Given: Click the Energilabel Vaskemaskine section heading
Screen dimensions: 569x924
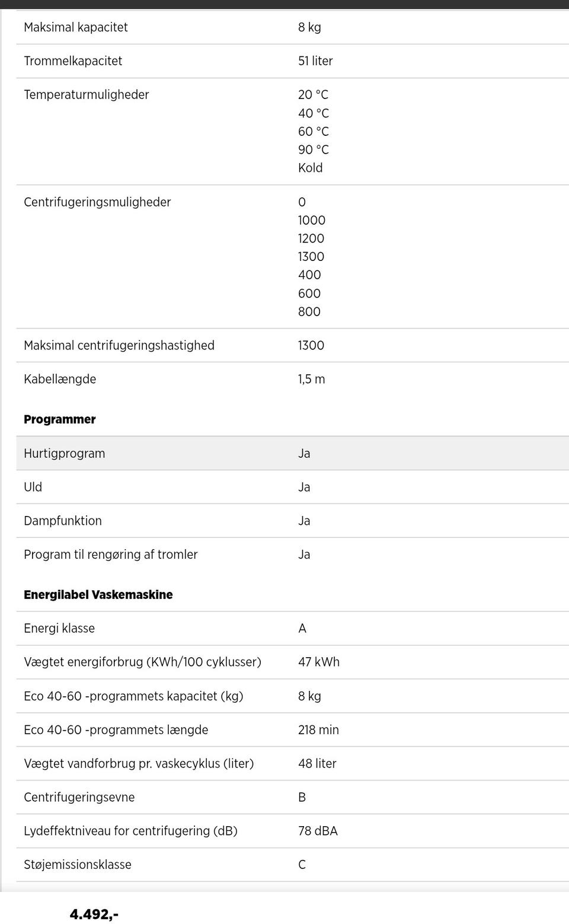Looking at the screenshot, I should (x=98, y=595).
